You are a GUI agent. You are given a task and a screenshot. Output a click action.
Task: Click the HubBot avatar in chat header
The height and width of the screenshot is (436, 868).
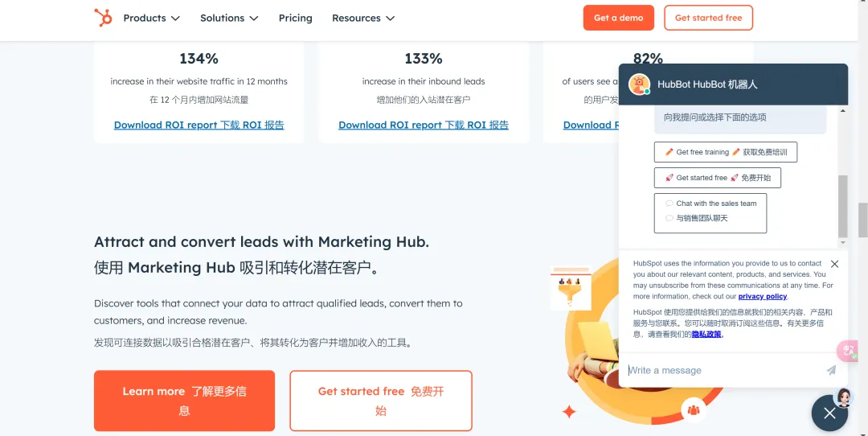639,84
